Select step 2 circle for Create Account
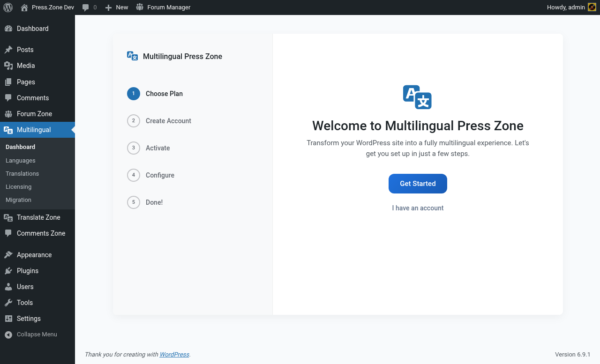 point(134,121)
